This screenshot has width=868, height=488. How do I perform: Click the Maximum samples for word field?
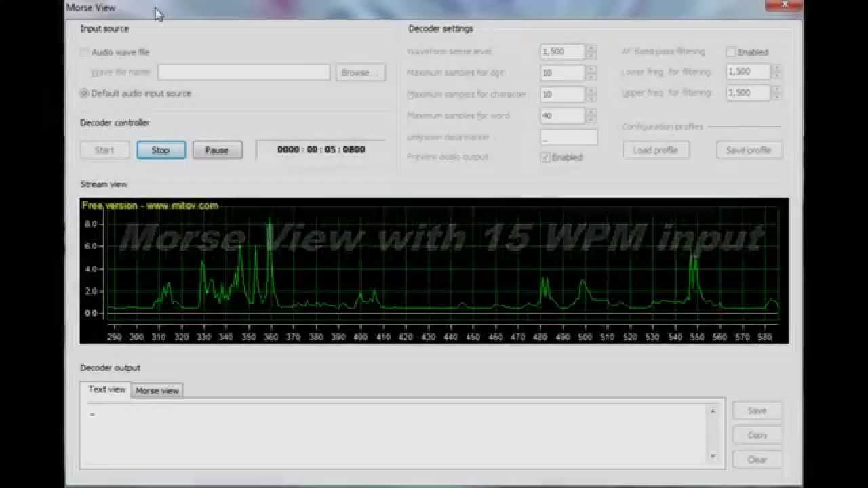(563, 116)
